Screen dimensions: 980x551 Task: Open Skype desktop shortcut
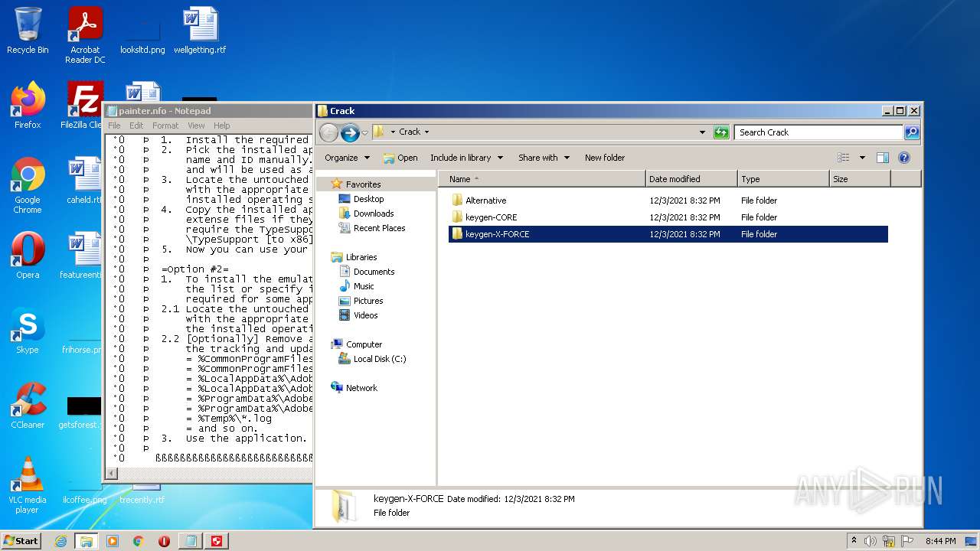tap(28, 331)
